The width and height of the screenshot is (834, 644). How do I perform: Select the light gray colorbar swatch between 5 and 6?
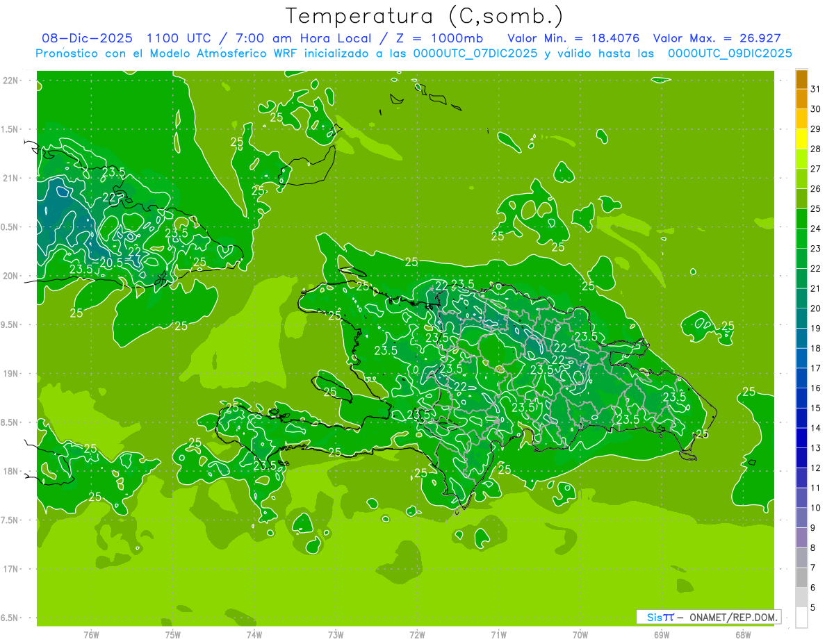[x=801, y=597]
